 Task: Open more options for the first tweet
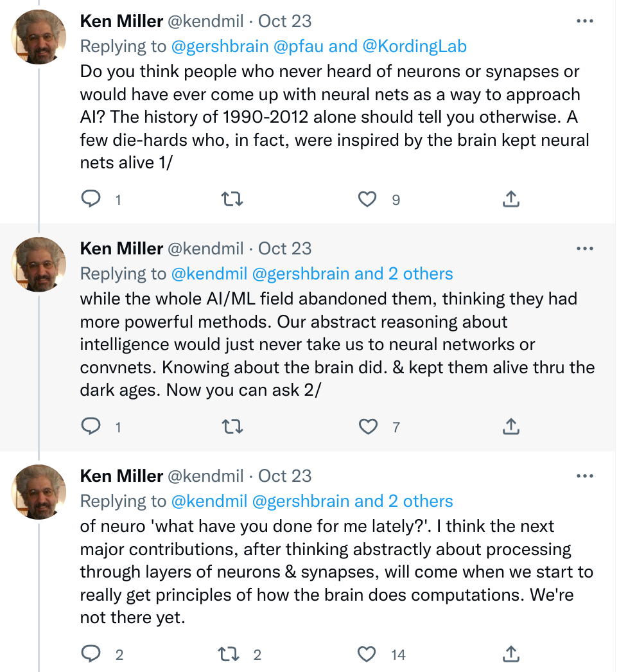coord(584,21)
